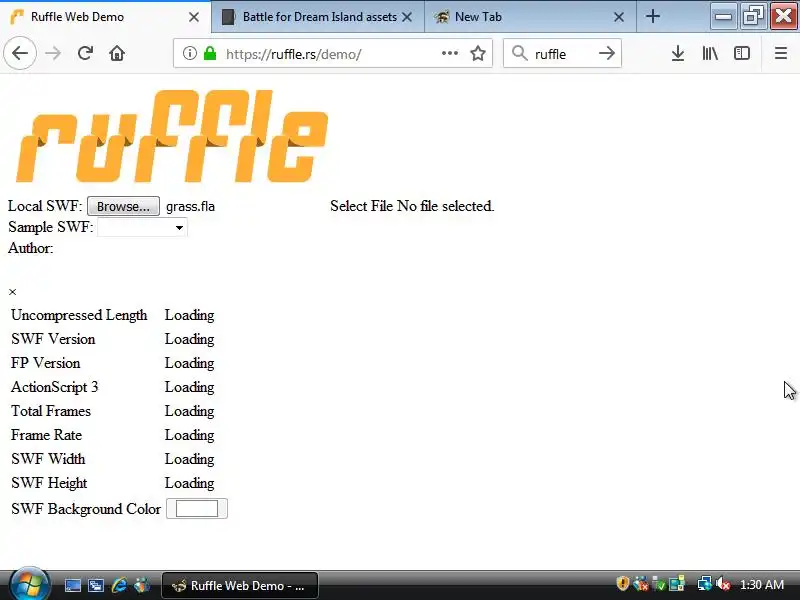Screen dimensions: 800x600
Task: Switch to Battle for Dream Island assets tab
Action: click(x=317, y=17)
